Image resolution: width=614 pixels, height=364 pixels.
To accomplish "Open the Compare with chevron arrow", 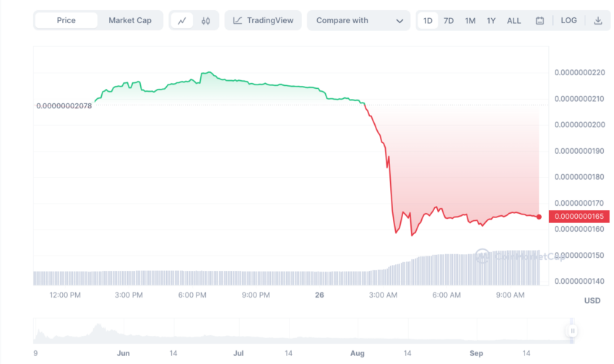I will point(399,21).
